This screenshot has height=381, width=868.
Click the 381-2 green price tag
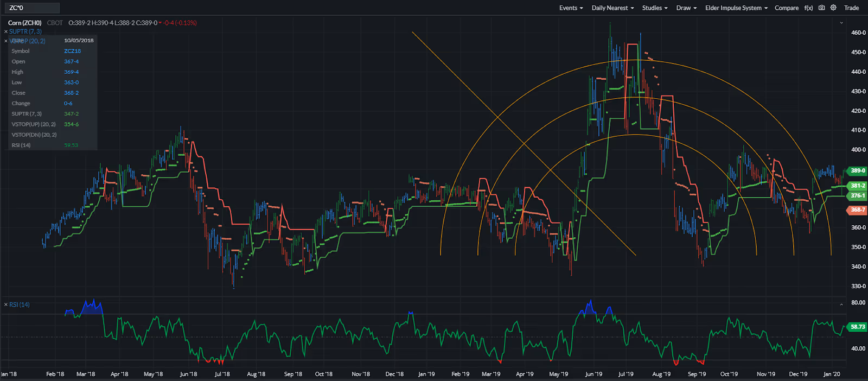[x=857, y=186]
